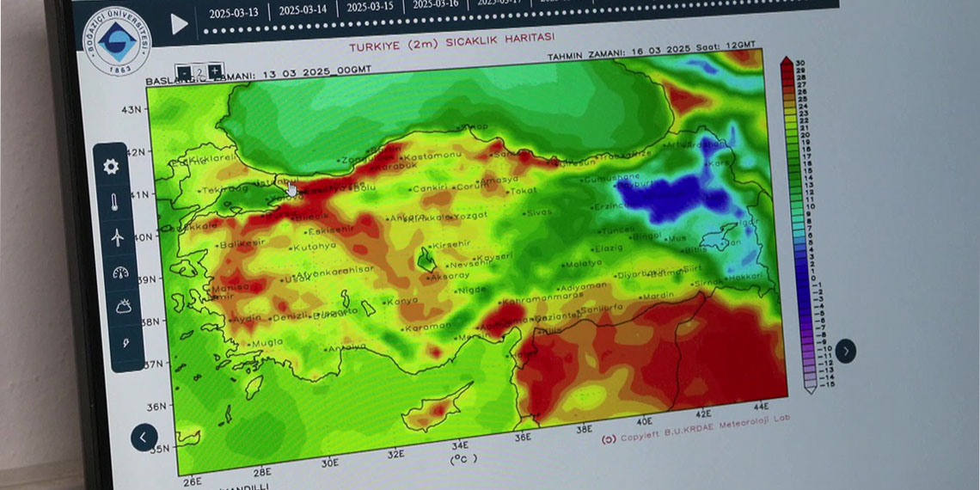Screen dimensions: 980x490
Task: Click the -15 mark on the color legend
Action: (826, 384)
